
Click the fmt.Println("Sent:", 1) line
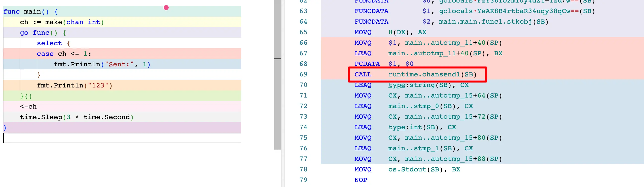(x=102, y=64)
